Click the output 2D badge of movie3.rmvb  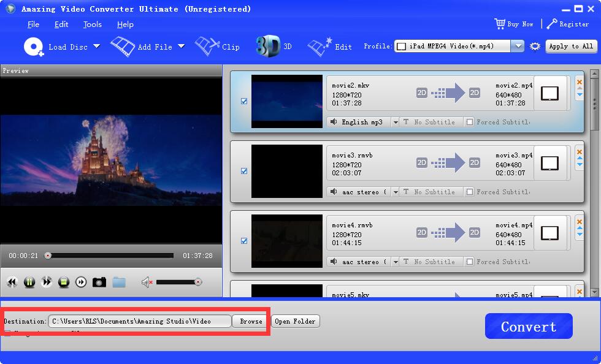click(475, 162)
